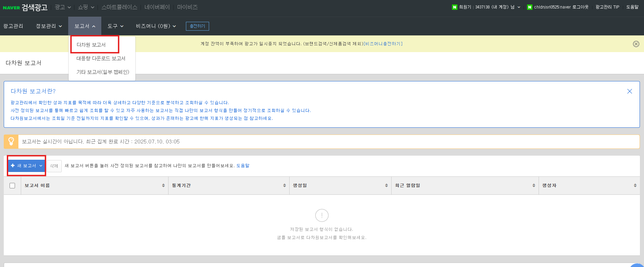Go to 광고관리 in navigation

pyautogui.click(x=13, y=26)
